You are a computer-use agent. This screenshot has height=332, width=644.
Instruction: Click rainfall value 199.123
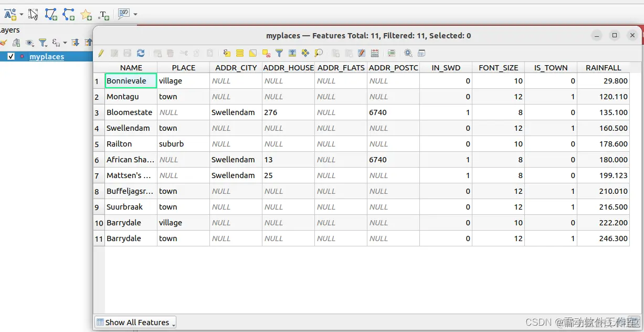(604, 175)
